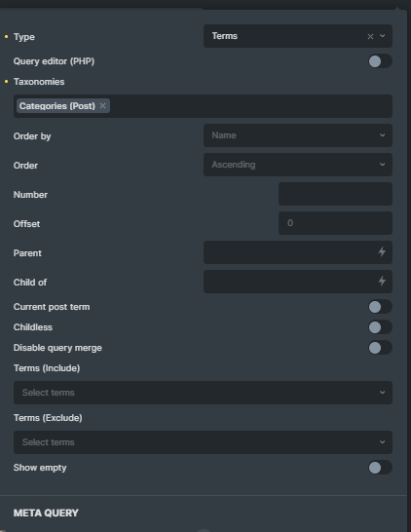Open dynamic data for Child of field

(382, 282)
